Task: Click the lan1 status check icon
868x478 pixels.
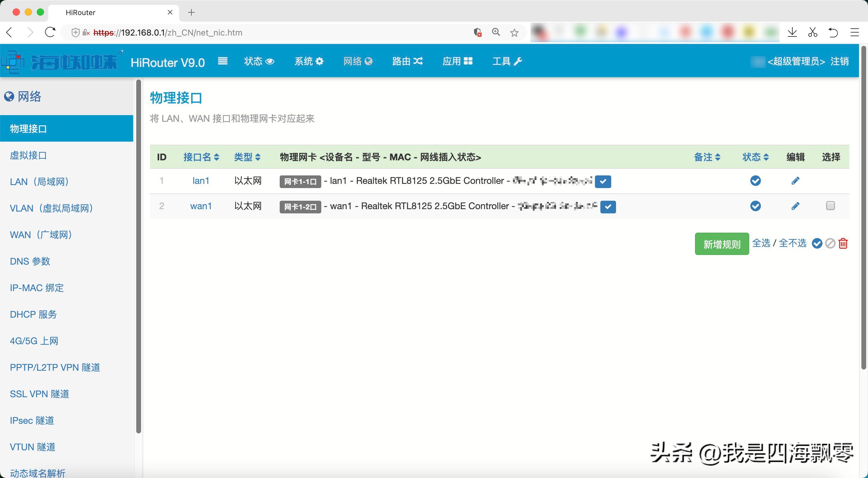Action: 756,181
